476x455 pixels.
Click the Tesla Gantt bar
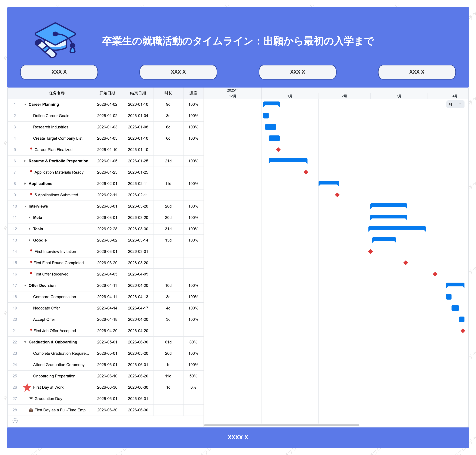[397, 228]
